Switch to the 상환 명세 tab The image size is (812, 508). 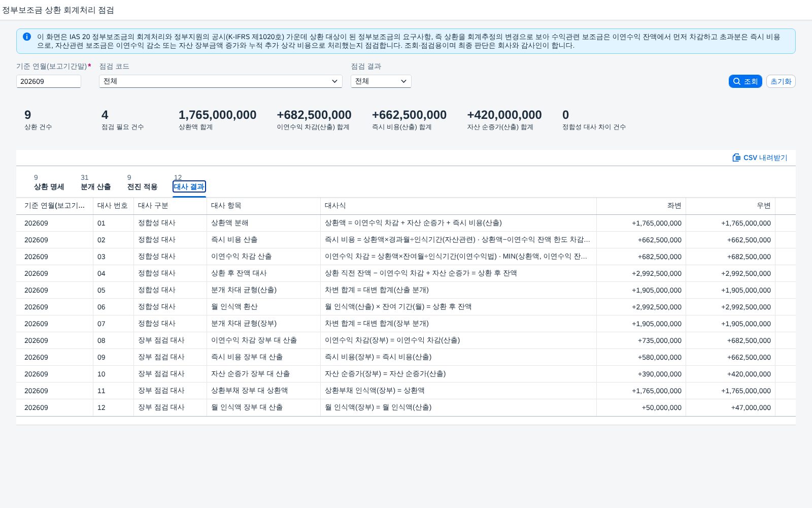coord(49,186)
